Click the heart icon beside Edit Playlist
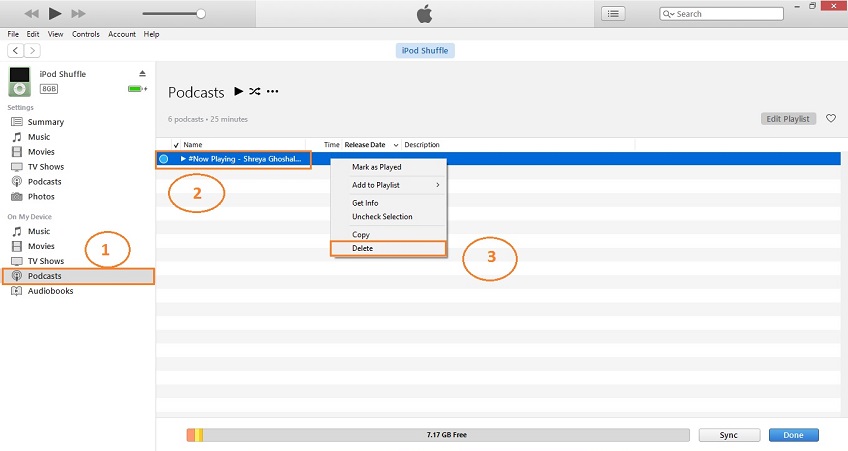The width and height of the screenshot is (848, 451). point(830,119)
